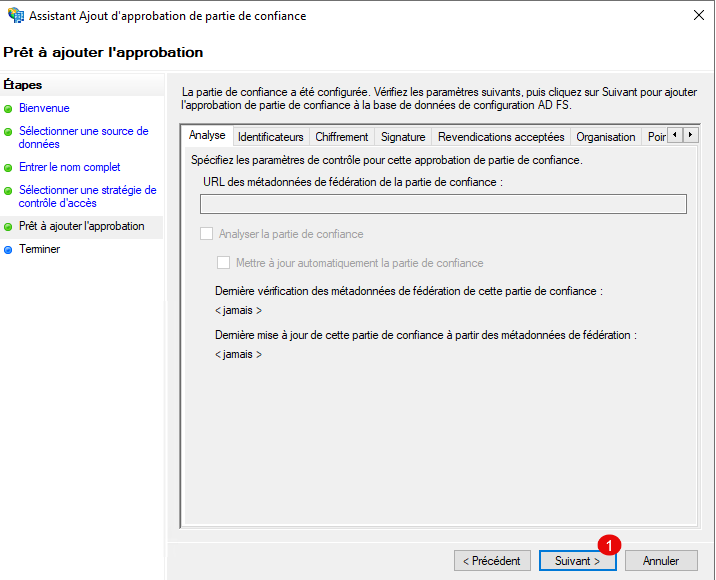
Task: Open the Organisation tab
Action: click(605, 137)
